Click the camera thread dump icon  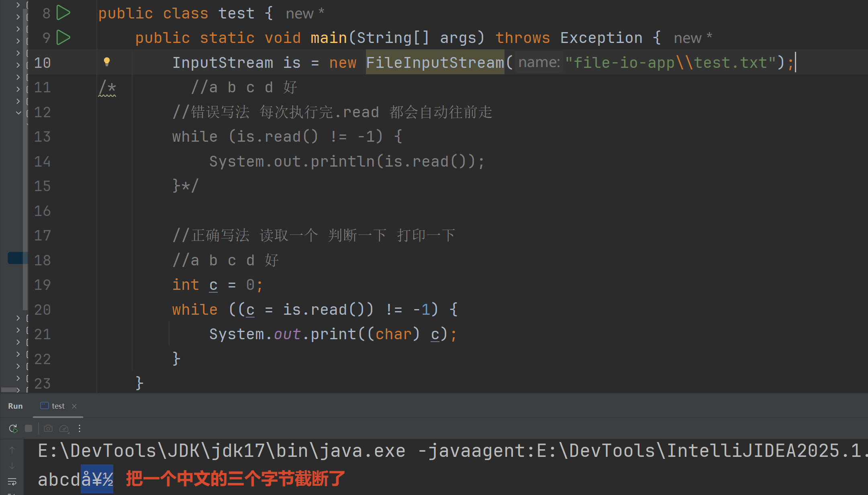48,428
